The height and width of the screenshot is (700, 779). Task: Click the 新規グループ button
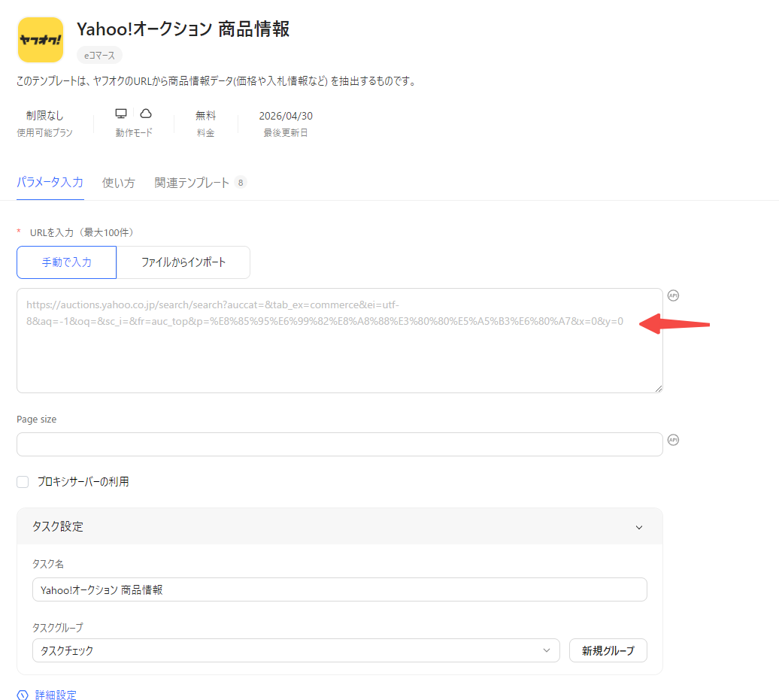(608, 650)
